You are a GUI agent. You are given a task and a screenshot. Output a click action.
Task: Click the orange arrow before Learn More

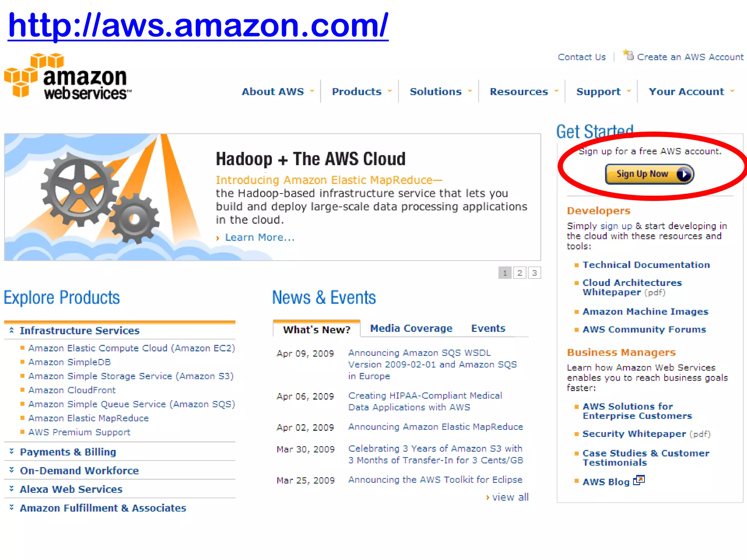click(218, 238)
